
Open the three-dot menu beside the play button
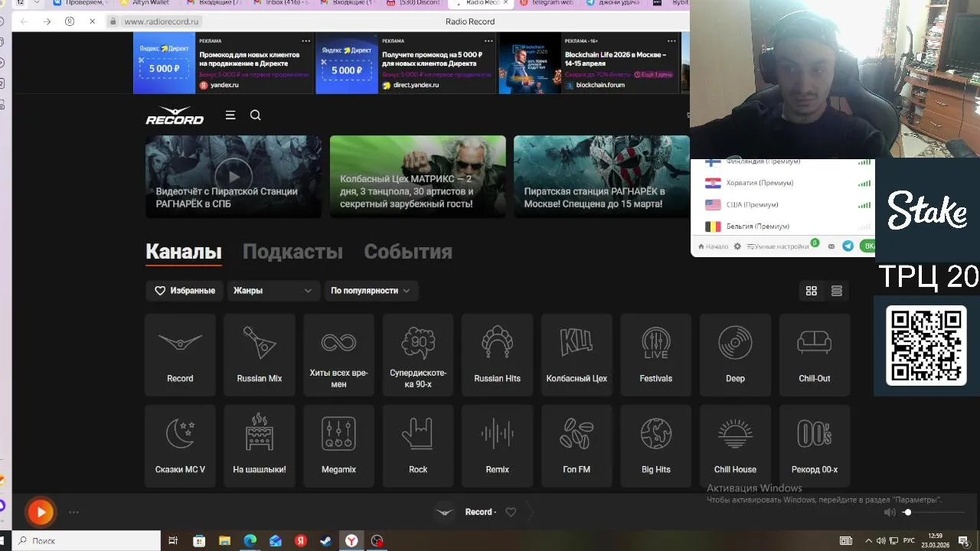tap(73, 513)
